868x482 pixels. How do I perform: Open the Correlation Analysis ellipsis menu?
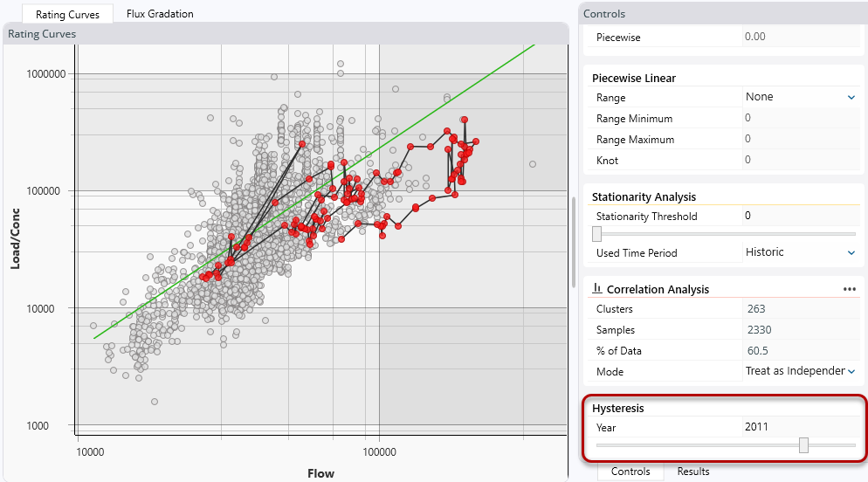point(849,289)
